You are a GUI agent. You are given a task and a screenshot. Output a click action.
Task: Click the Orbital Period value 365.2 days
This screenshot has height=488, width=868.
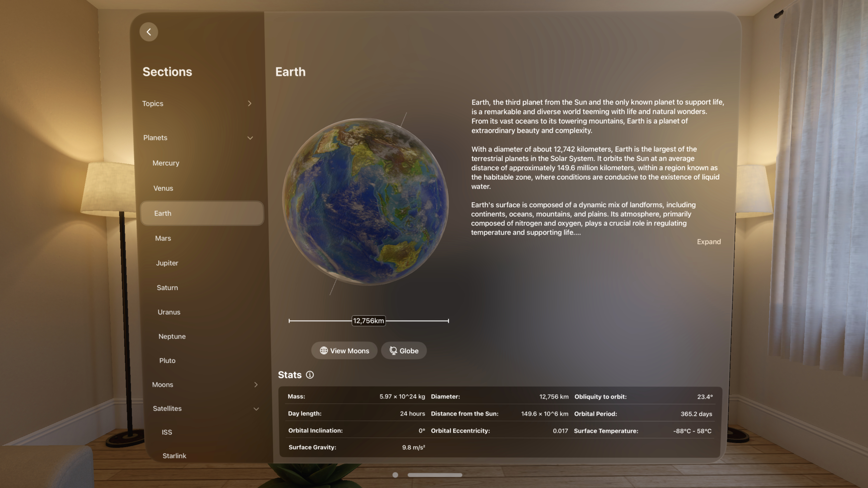point(696,414)
